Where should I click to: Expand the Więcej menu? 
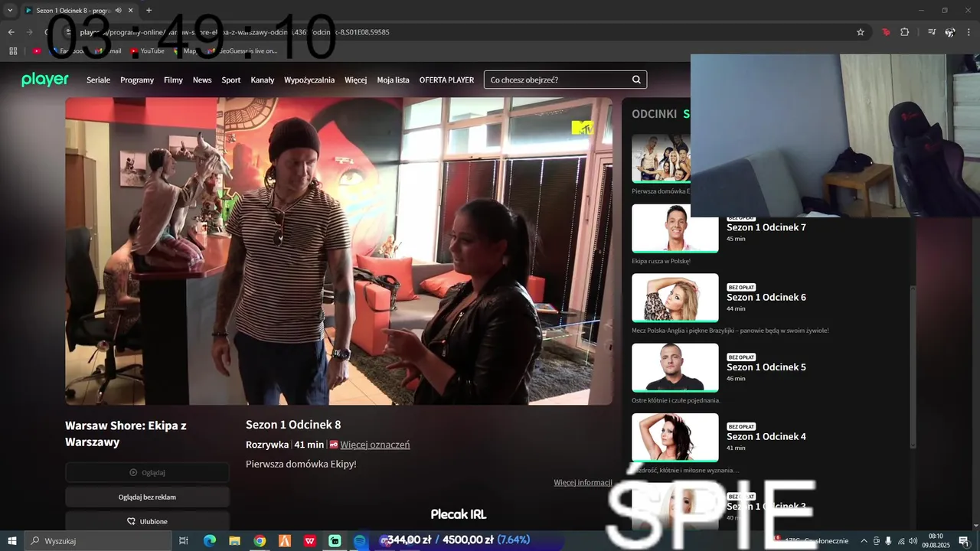[x=356, y=80]
